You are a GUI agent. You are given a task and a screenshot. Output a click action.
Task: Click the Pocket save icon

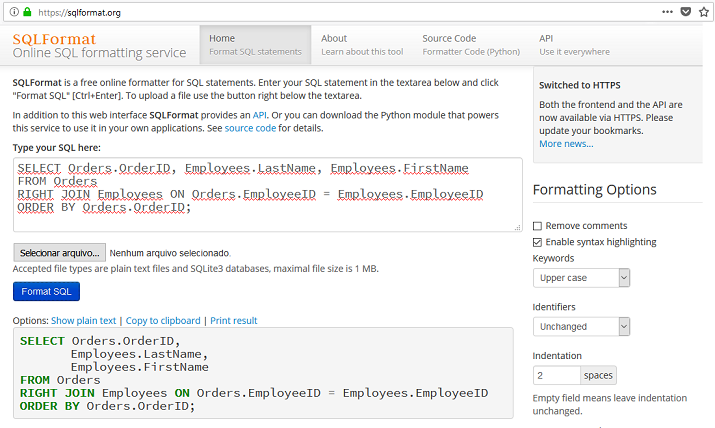point(685,12)
